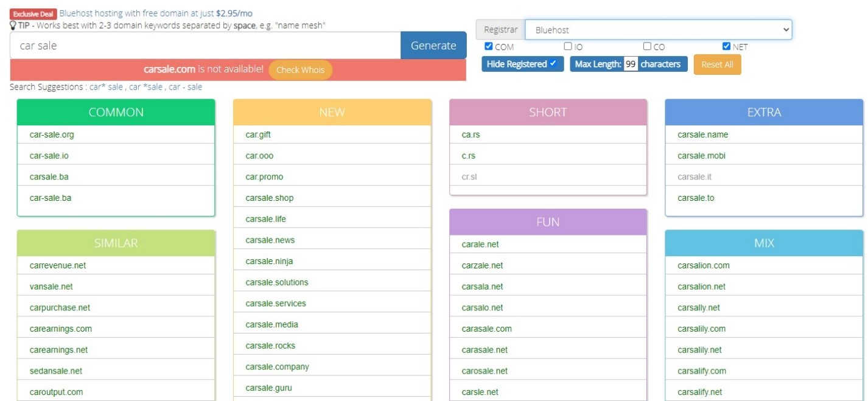Image resolution: width=868 pixels, height=401 pixels.
Task: Open the Bluehost hosting deal link
Action: (156, 13)
